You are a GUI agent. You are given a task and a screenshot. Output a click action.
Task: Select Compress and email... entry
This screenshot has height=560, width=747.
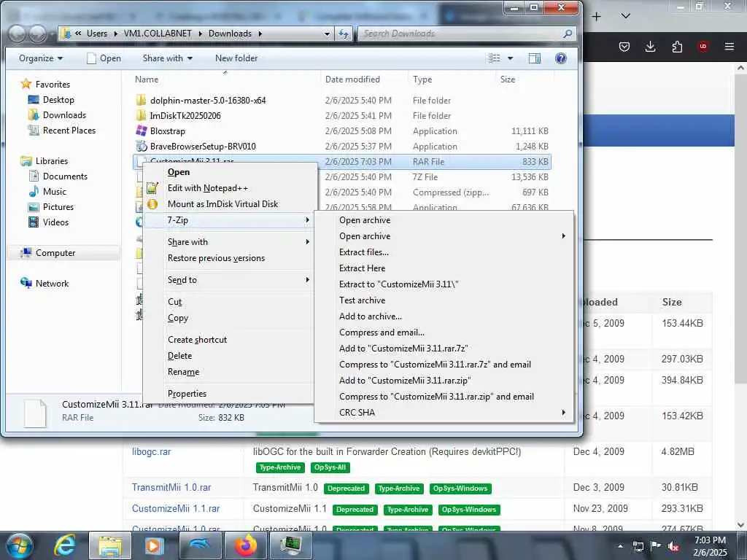[x=382, y=332]
